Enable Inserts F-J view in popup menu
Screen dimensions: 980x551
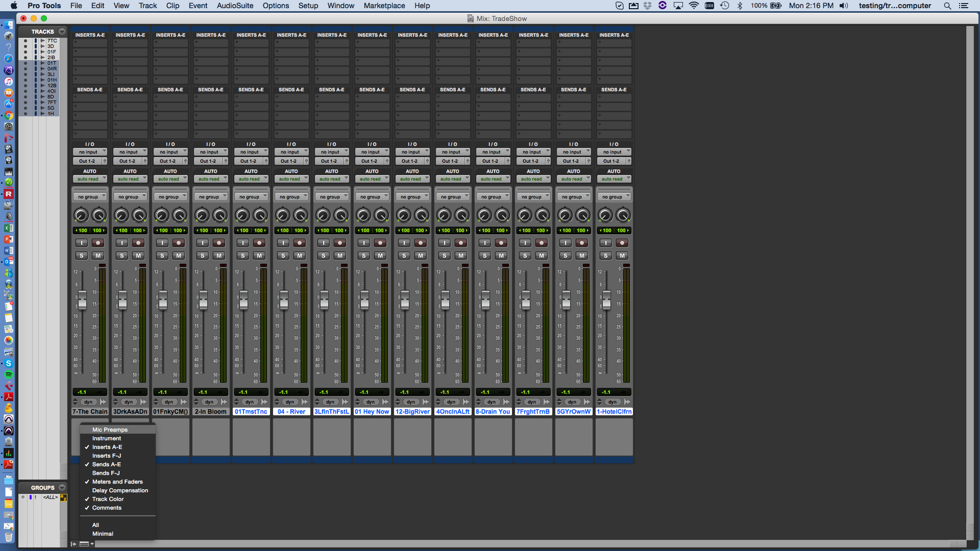pyautogui.click(x=106, y=456)
